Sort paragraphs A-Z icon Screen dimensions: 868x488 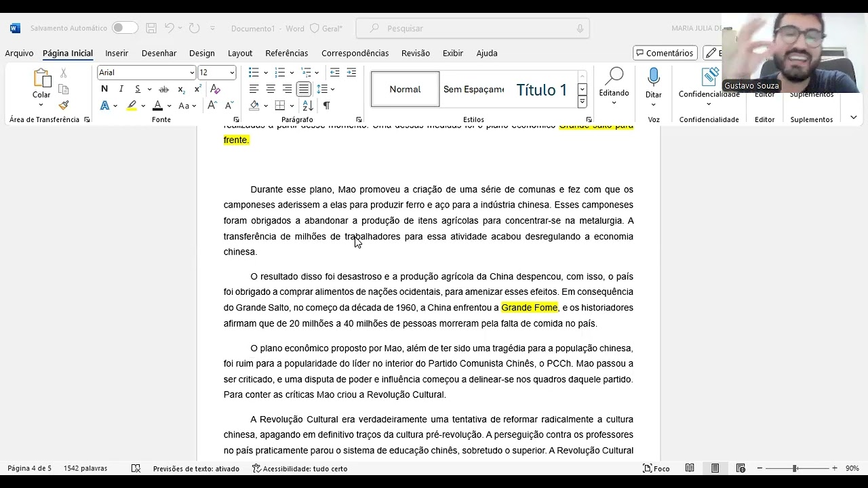pyautogui.click(x=308, y=105)
